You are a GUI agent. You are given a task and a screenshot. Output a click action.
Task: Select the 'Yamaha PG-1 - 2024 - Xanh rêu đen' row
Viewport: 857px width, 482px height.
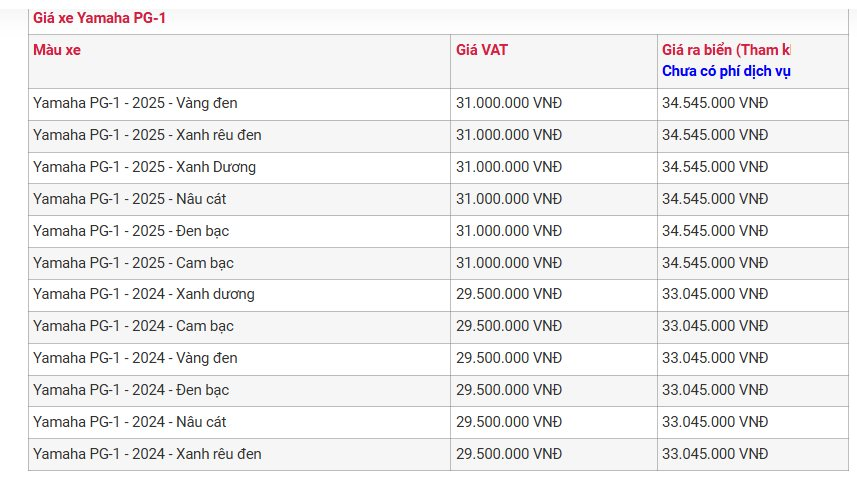tap(147, 454)
